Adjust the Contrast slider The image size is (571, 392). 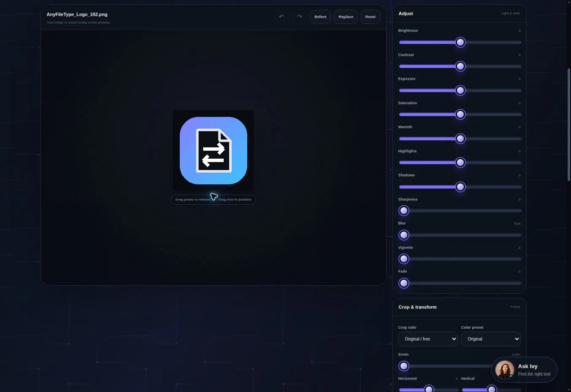click(x=460, y=66)
